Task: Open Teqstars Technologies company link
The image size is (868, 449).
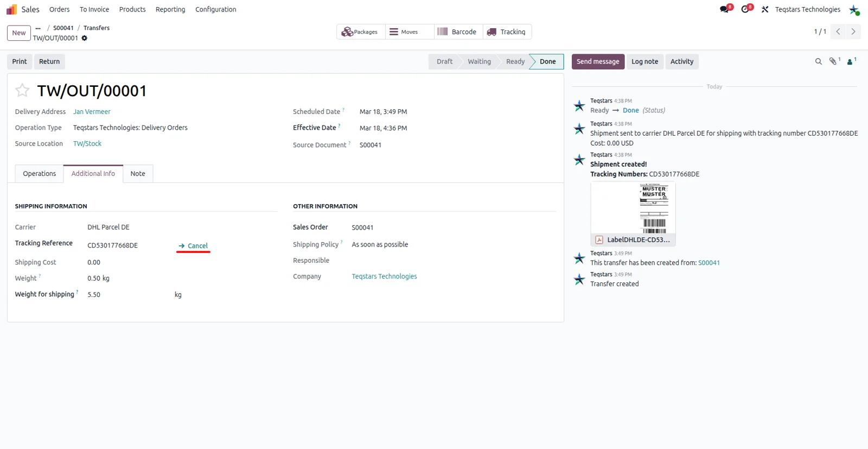Action: pyautogui.click(x=384, y=276)
